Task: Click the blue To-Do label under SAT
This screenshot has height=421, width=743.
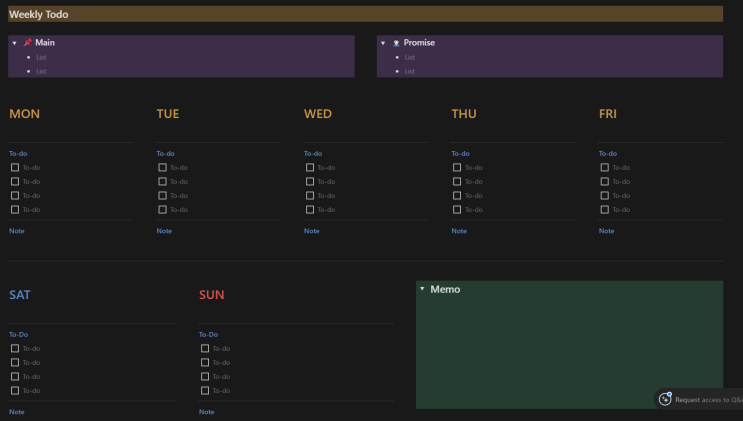Action: coord(18,335)
